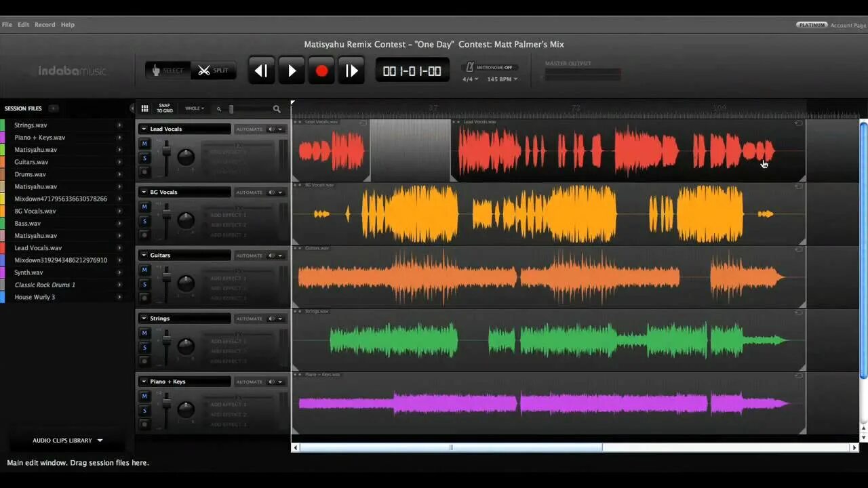The image size is (868, 488).
Task: Open the Edit menu
Action: (23, 24)
